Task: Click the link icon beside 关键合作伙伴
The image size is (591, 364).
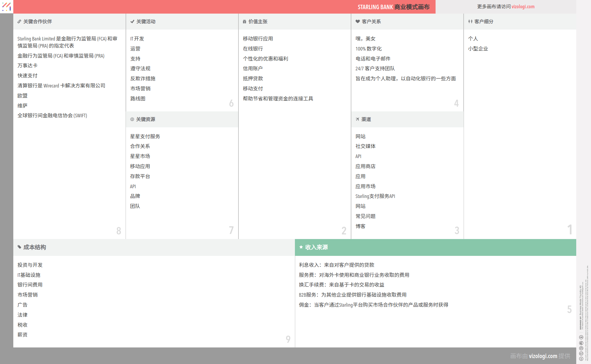Action: pyautogui.click(x=19, y=22)
